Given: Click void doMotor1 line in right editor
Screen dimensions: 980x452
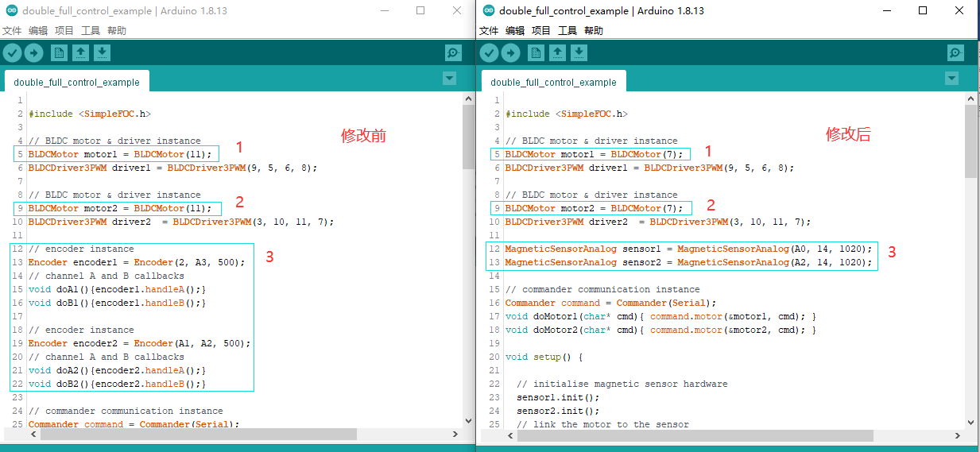Looking at the screenshot, I should click(660, 316).
